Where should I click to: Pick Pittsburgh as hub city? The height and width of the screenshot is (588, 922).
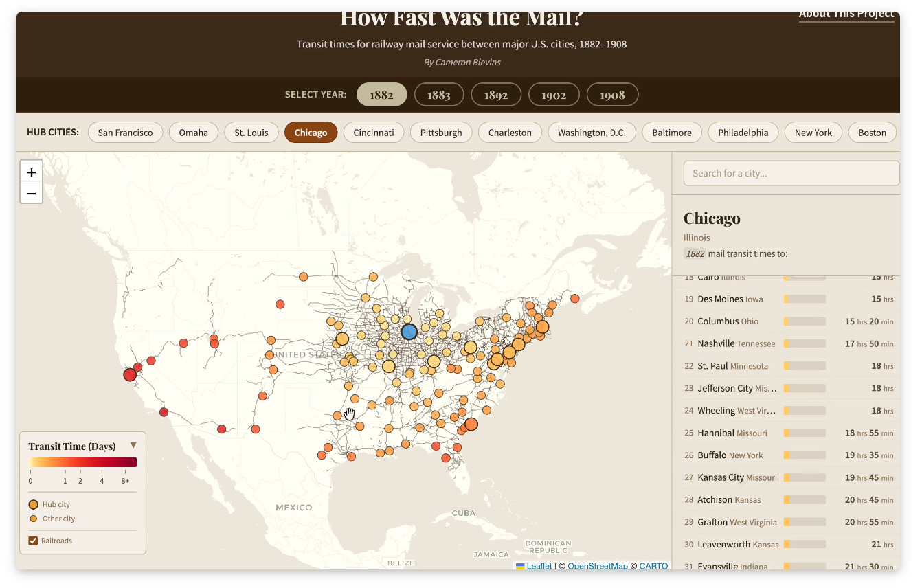pos(441,133)
